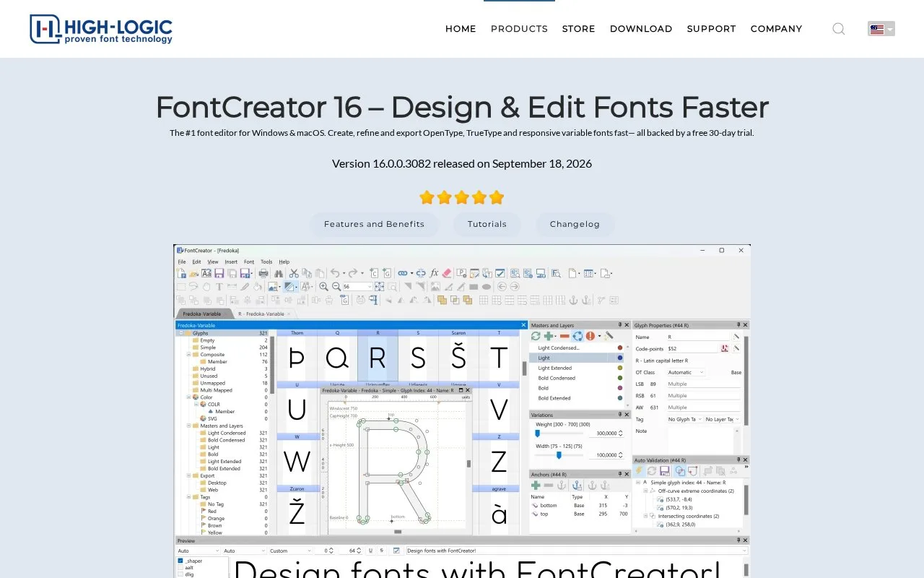Click the Print icon in FontCreator toolbar
This screenshot has height=578, width=924.
point(263,273)
